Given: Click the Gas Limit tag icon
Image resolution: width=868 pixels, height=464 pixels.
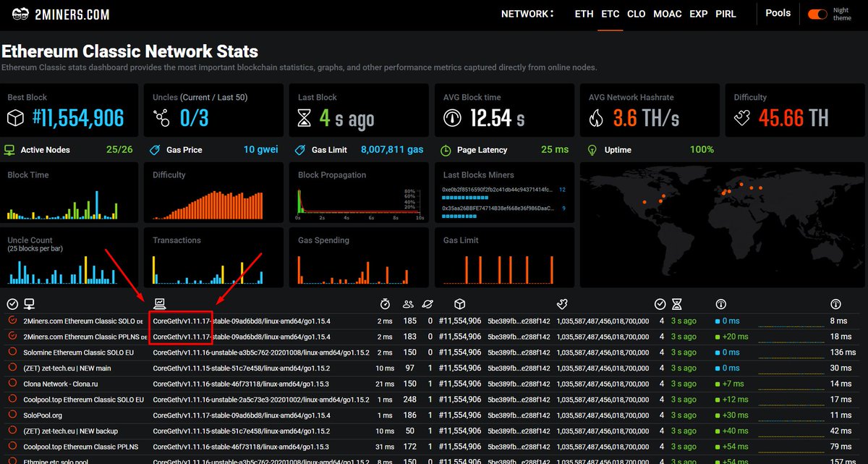Looking at the screenshot, I should pyautogui.click(x=300, y=150).
